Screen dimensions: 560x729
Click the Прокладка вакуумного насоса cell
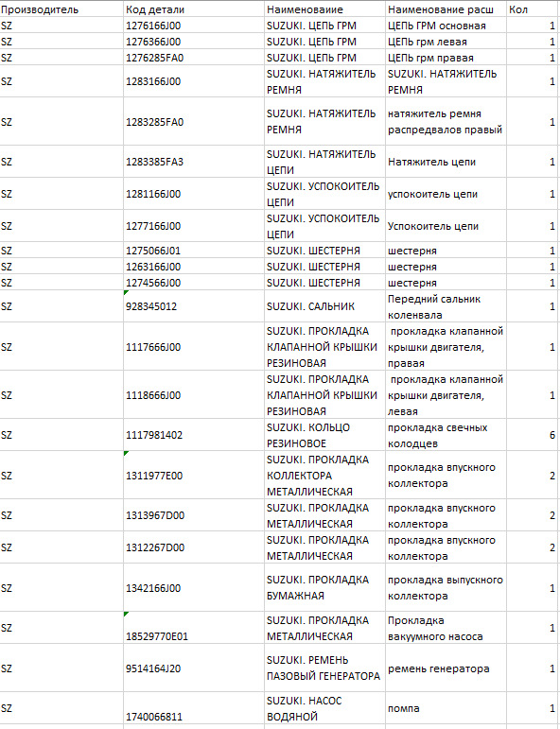[446, 628]
